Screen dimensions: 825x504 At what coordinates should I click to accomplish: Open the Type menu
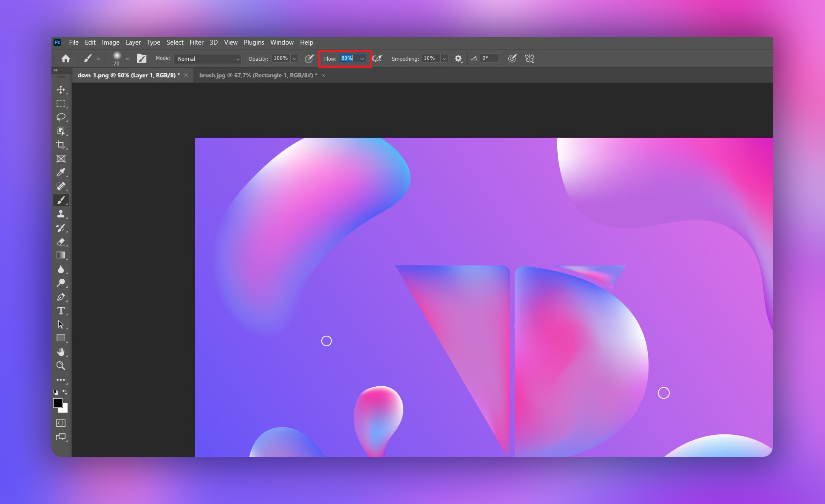click(153, 42)
